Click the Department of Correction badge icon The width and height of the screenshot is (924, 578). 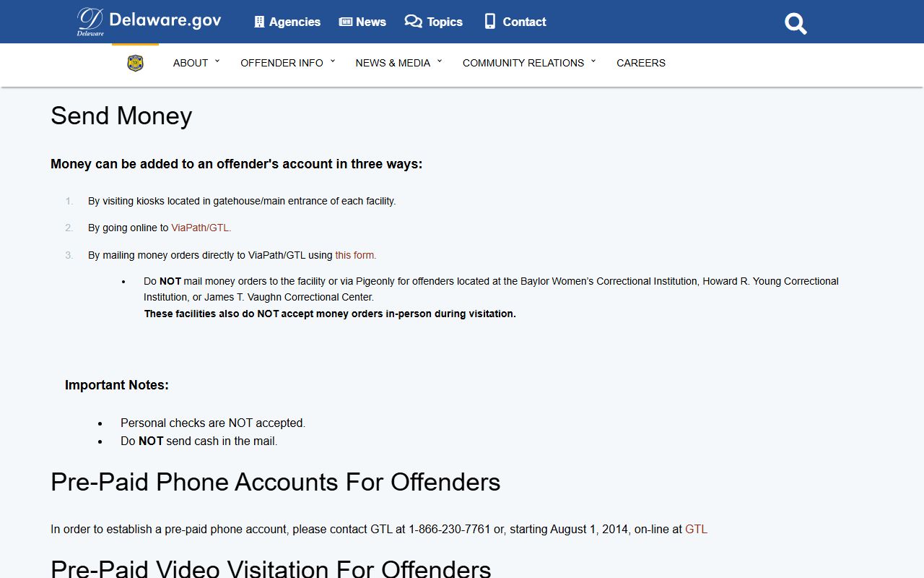coord(135,64)
